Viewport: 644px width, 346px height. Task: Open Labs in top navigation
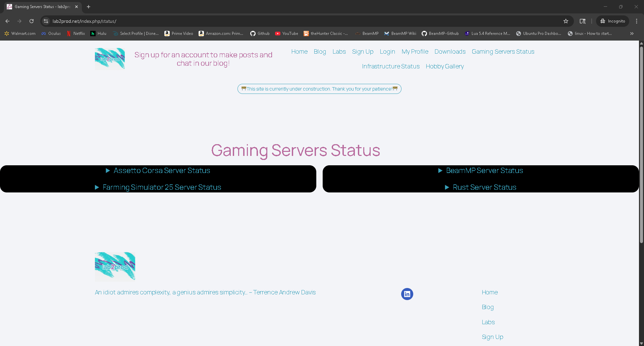pyautogui.click(x=339, y=52)
